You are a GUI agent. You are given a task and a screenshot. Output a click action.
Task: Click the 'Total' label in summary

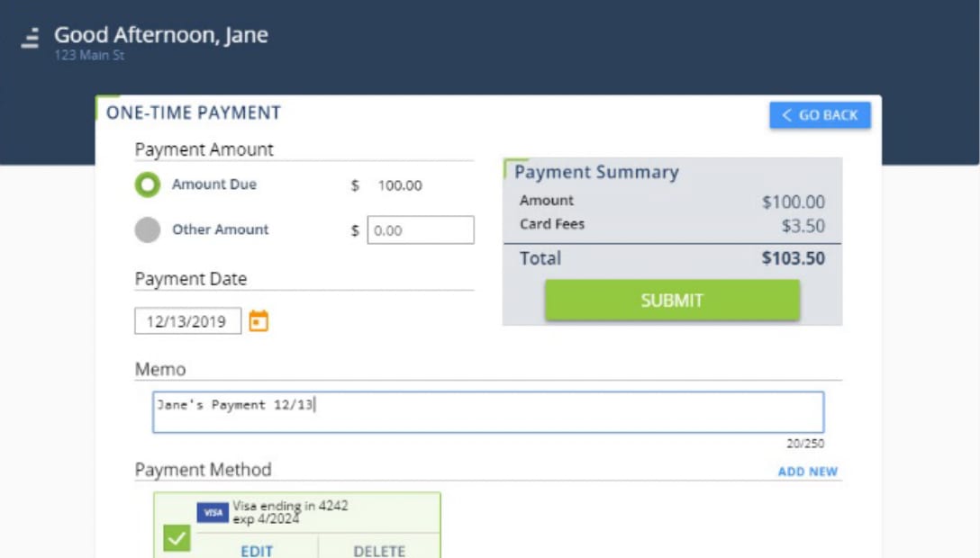tap(540, 258)
